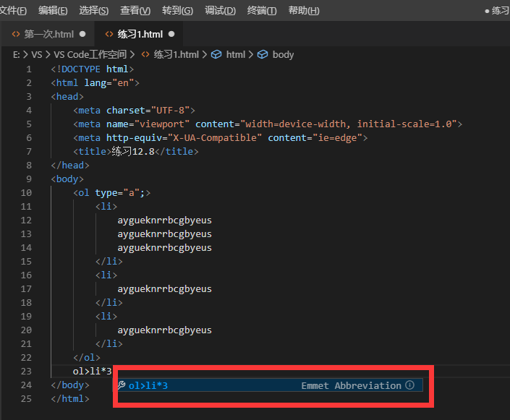Click closing li tag on line 21

[109, 344]
